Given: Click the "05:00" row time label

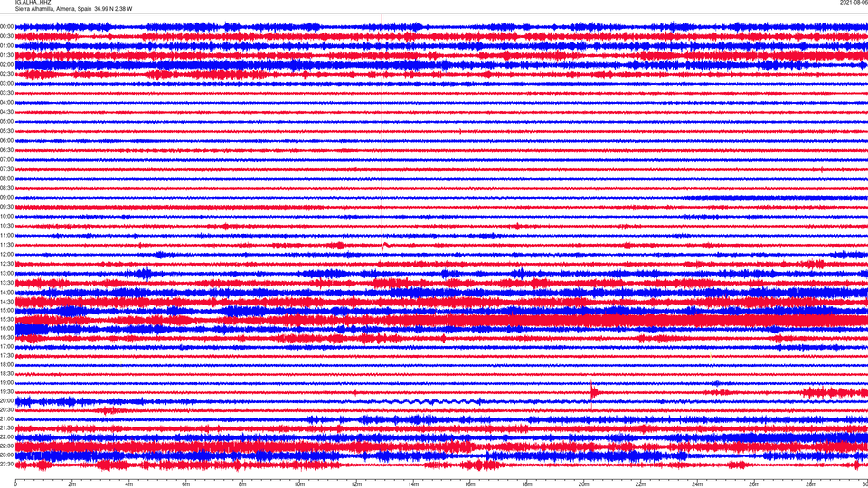Looking at the screenshot, I should (6, 122).
